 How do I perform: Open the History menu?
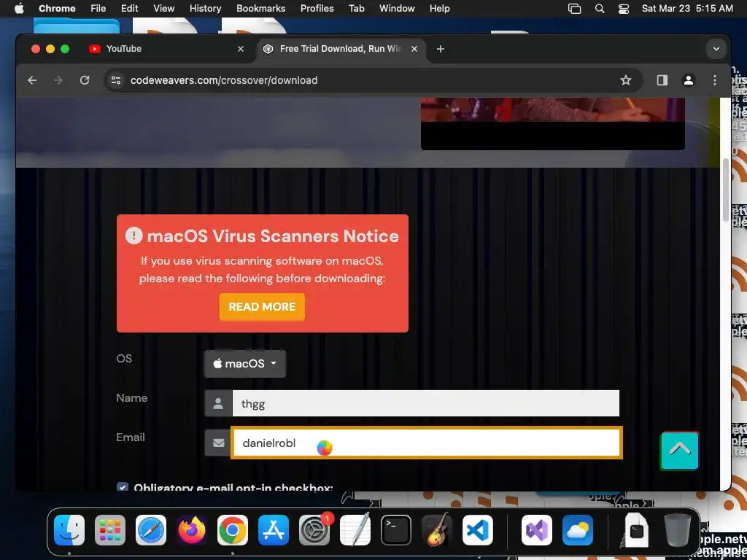[205, 9]
